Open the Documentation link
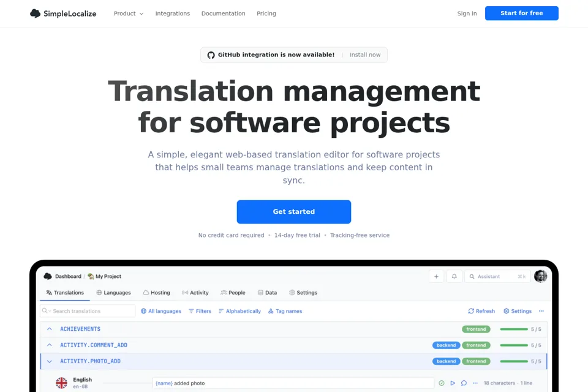Viewport: 588px width, 392px height. [223, 13]
